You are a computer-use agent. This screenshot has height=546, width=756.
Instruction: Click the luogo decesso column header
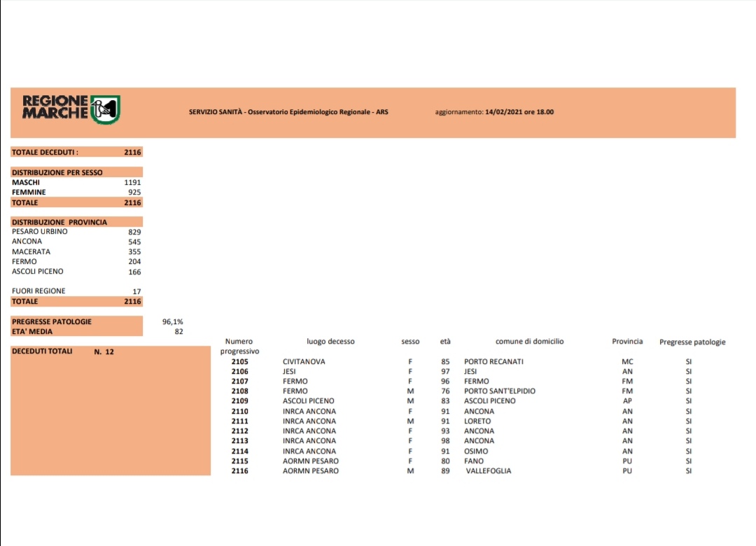(x=330, y=342)
